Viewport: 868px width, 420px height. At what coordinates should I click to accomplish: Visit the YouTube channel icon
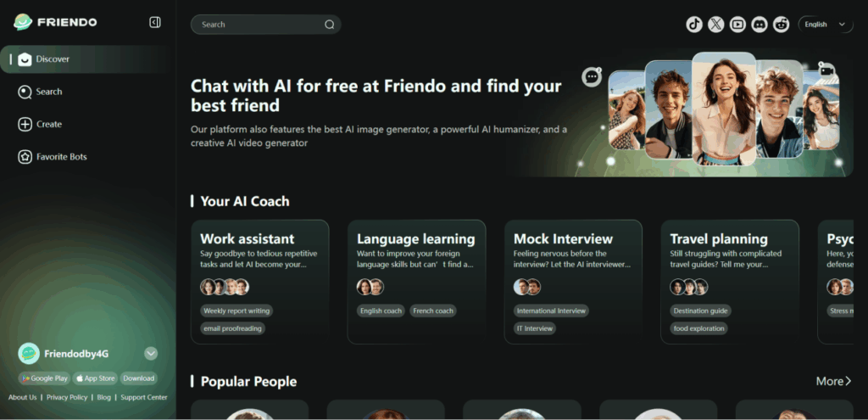pyautogui.click(x=738, y=25)
